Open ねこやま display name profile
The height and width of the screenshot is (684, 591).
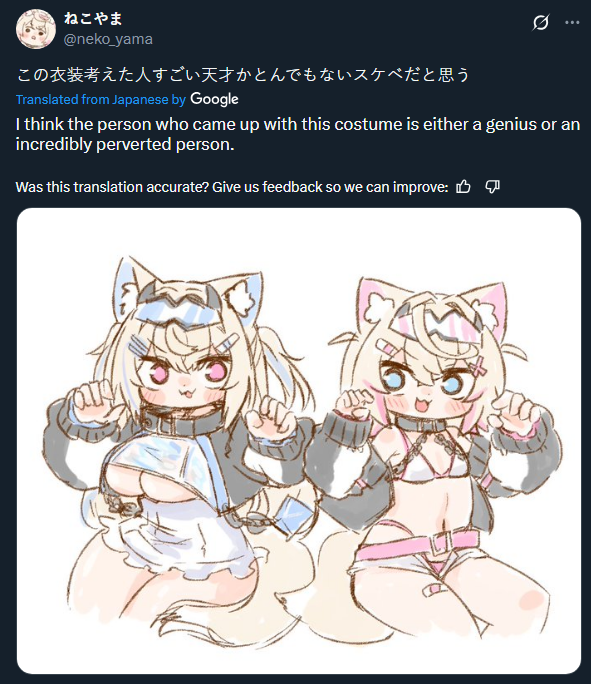click(93, 19)
